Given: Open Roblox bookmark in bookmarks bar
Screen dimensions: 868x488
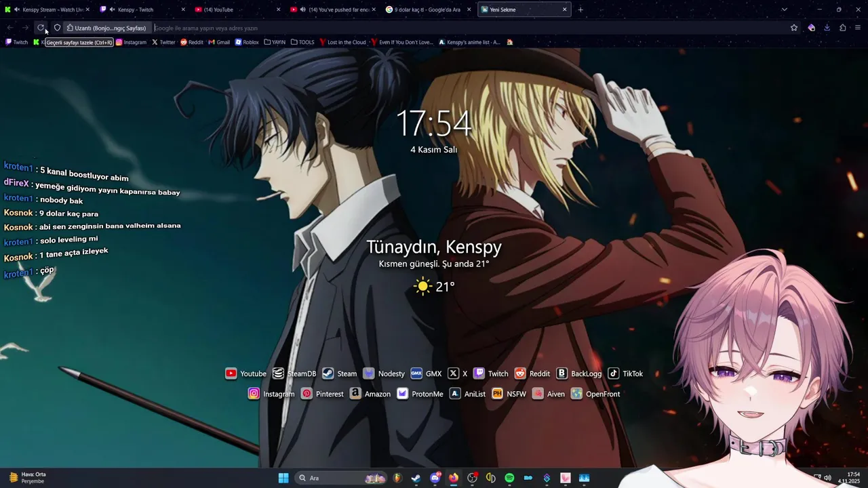Looking at the screenshot, I should (x=247, y=42).
